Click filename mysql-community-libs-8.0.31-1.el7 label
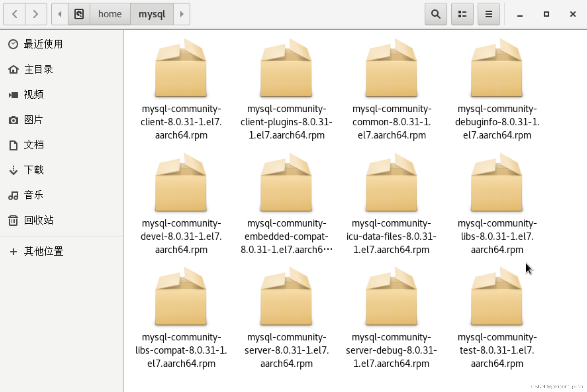Screen dimensions: 587x392 tap(497, 236)
